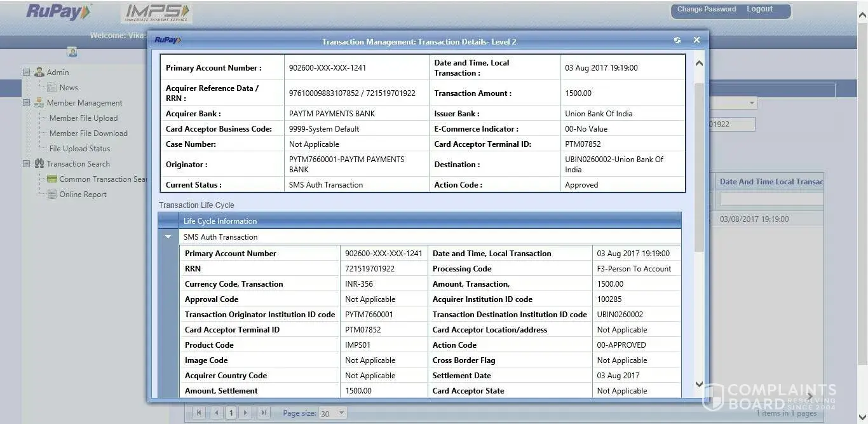
Task: Collapse the SMS Auth Transaction row
Action: click(168, 237)
